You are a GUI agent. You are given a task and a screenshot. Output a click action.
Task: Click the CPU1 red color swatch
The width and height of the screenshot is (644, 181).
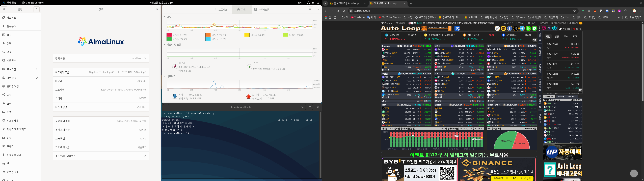169,35
